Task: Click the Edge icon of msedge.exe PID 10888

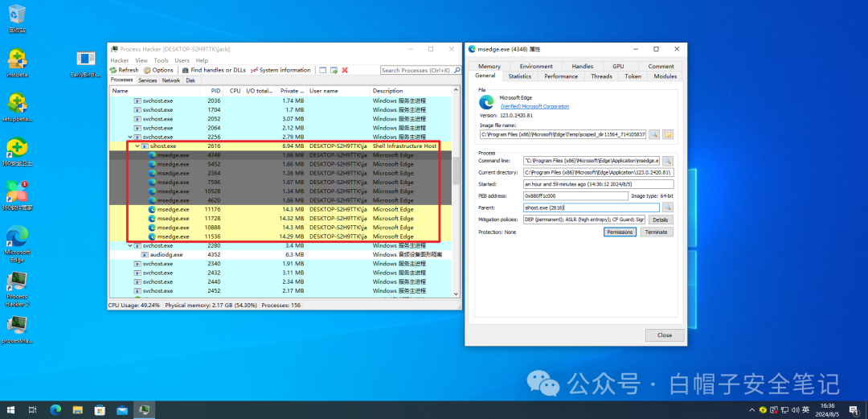Action: (x=152, y=228)
